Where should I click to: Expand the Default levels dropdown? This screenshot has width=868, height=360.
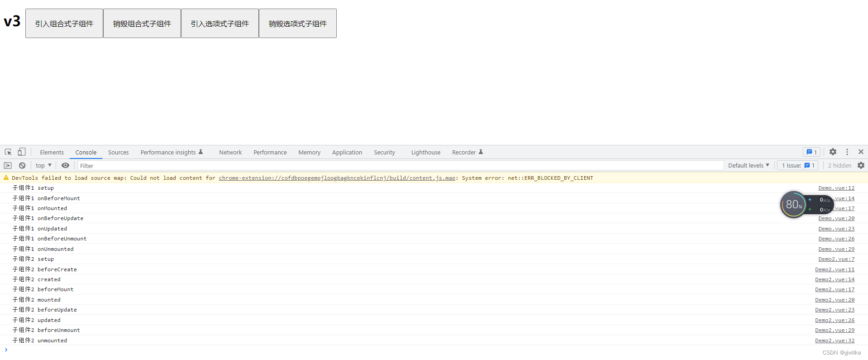pyautogui.click(x=749, y=166)
